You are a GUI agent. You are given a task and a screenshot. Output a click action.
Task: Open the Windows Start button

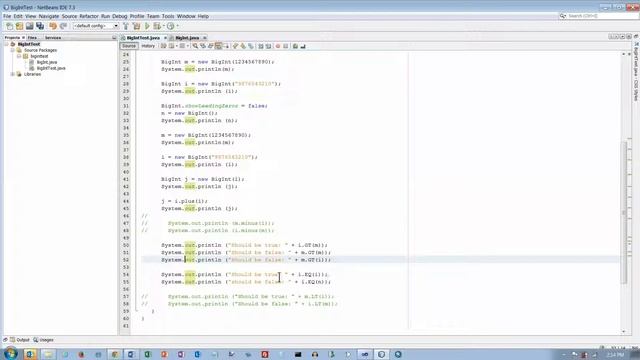10,353
